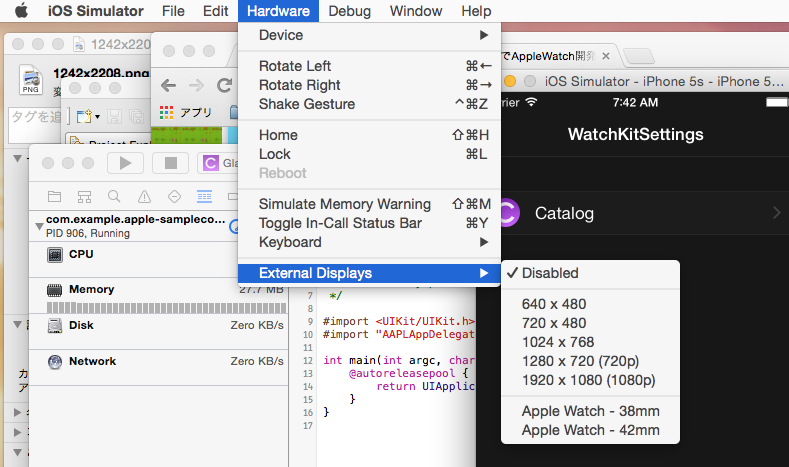Open the iOS Simulator application menu
Screen dimensions: 789x467
pos(96,11)
